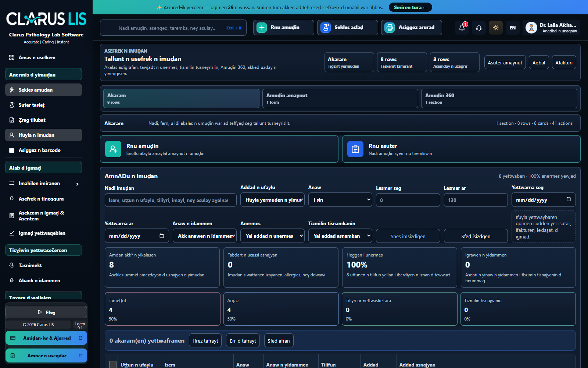Check the table header select-all checkbox

coord(113,364)
